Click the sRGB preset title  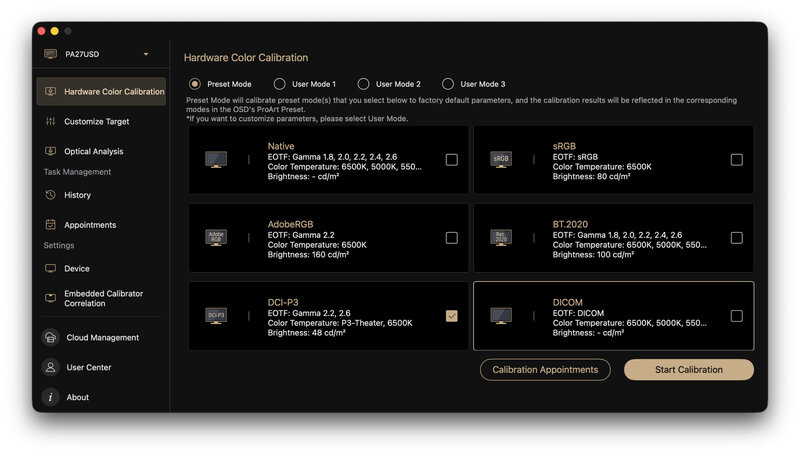point(564,146)
